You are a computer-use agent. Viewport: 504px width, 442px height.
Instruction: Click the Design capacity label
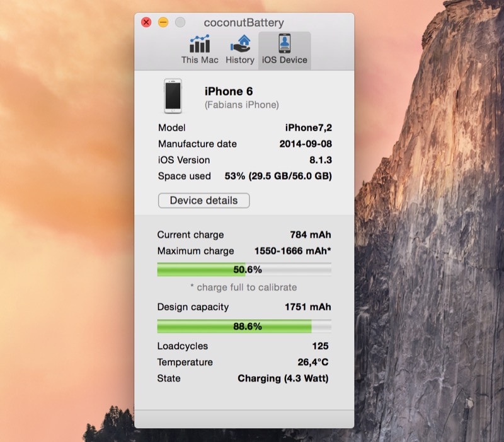[x=193, y=307]
